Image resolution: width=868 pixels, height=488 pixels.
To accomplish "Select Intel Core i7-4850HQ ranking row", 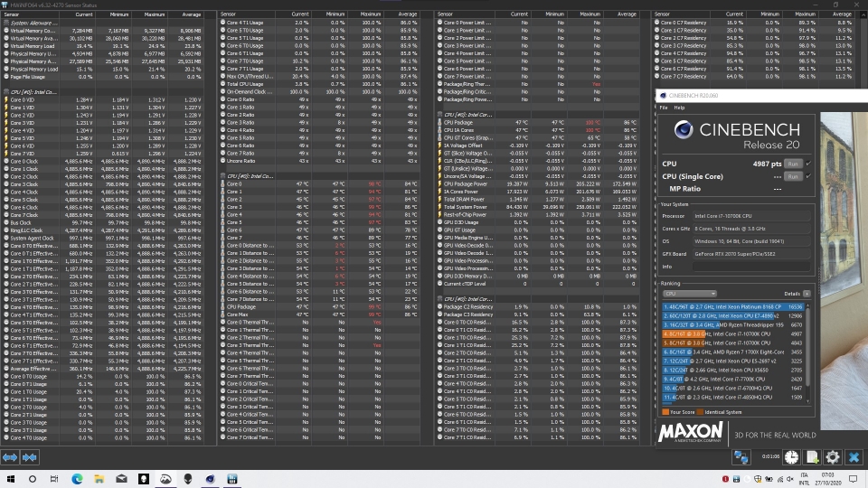I will [732, 397].
